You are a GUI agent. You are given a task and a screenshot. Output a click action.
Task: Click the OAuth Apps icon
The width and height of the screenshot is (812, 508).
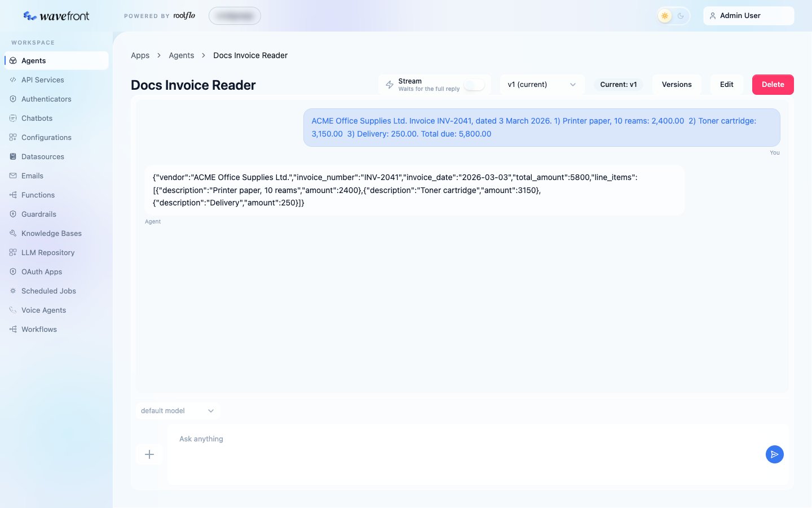coord(13,271)
